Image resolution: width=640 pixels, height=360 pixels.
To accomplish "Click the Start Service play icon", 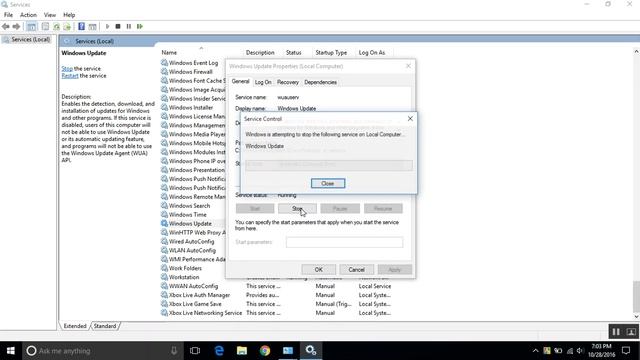I will [107, 27].
